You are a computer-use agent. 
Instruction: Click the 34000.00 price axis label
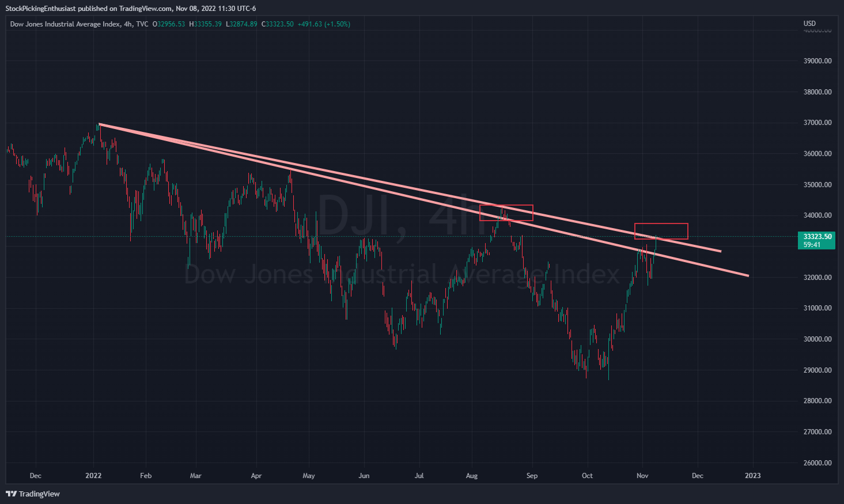point(817,215)
